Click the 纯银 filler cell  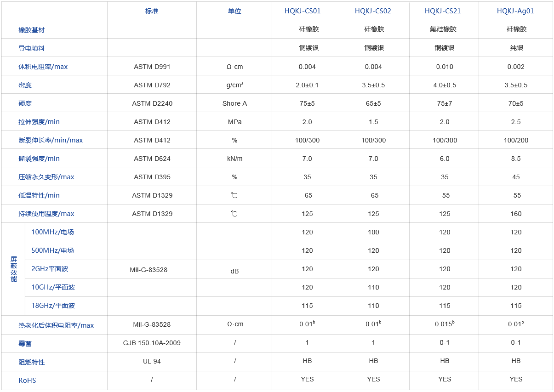pos(516,48)
